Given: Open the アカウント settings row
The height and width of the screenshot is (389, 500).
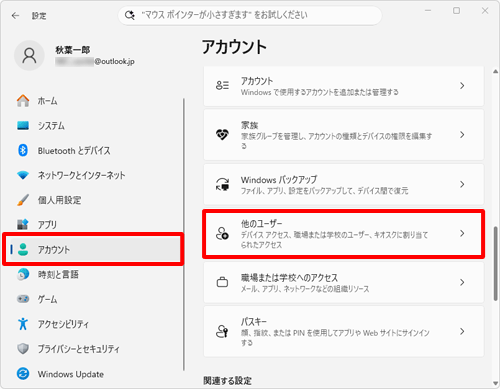Looking at the screenshot, I should pos(343,86).
